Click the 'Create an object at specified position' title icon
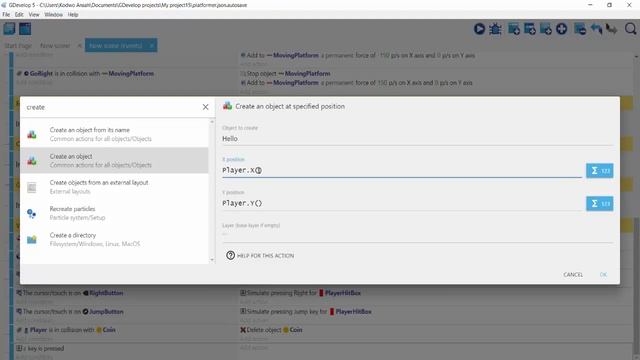The width and height of the screenshot is (640, 360). [227, 106]
